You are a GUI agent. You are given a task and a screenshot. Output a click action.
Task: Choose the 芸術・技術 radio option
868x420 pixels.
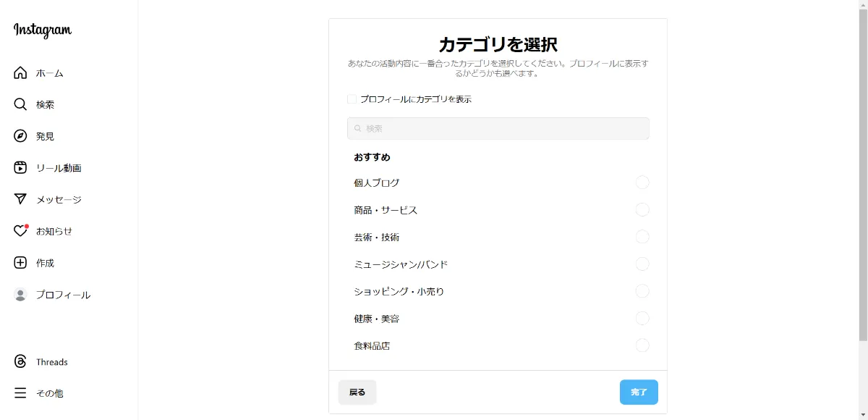point(642,237)
